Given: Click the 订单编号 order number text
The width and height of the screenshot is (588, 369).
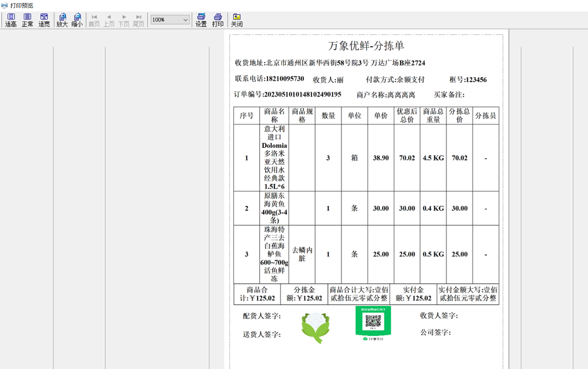Looking at the screenshot, I should 287,95.
